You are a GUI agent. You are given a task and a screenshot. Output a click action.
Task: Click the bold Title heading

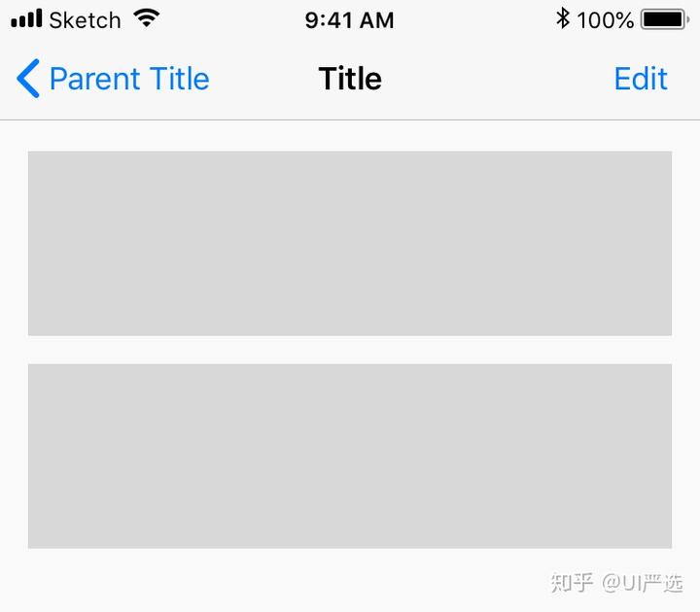350,79
